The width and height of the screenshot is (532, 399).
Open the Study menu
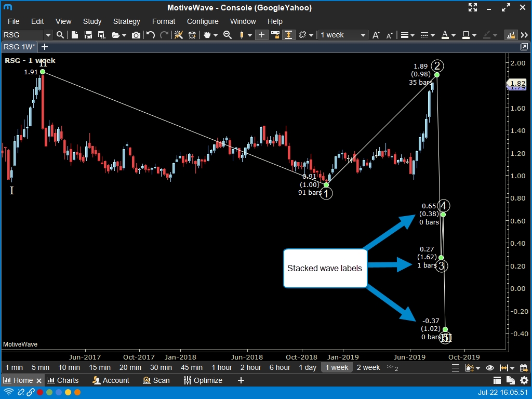pyautogui.click(x=92, y=21)
